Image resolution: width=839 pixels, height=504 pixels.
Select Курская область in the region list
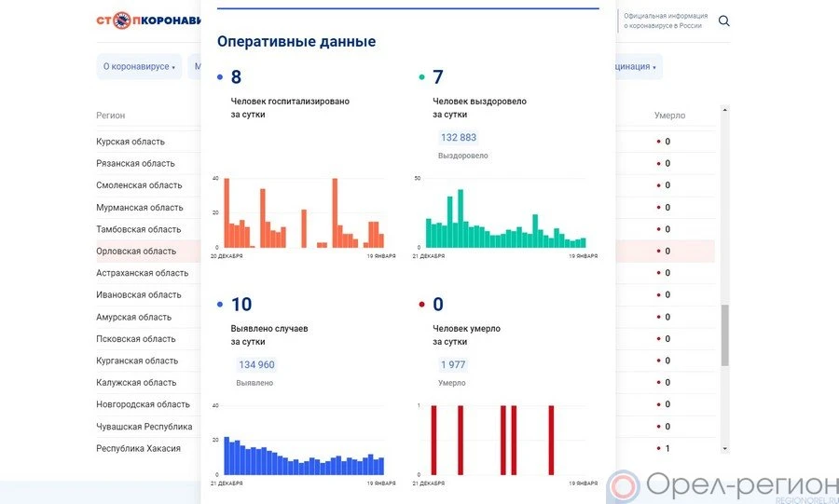coord(131,142)
